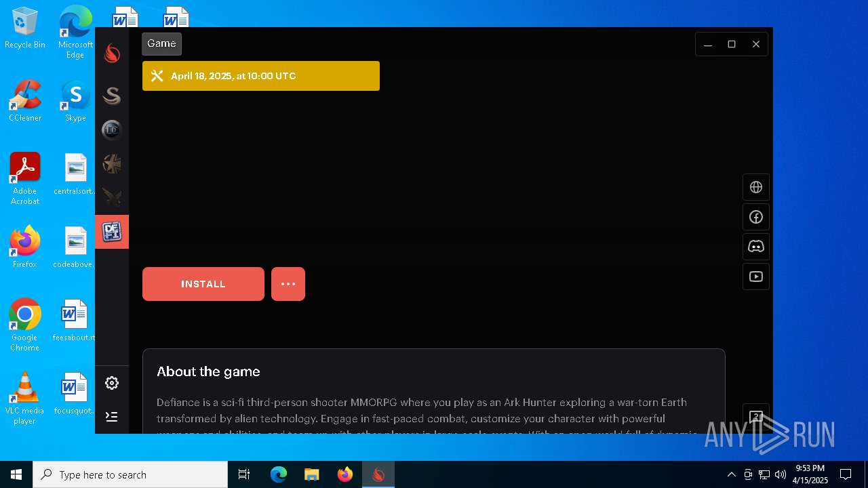Viewport: 868px width, 488px height.
Task: Open Recycle Bin desktop icon
Action: tap(25, 28)
